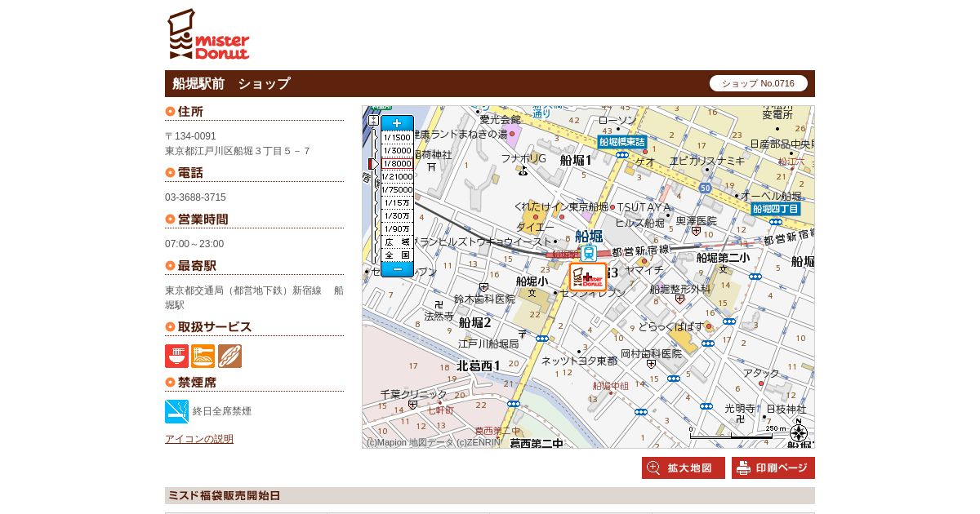This screenshot has height=514, width=980.
Task: Click the 終日全席禁煙 text
Action: [x=222, y=411]
